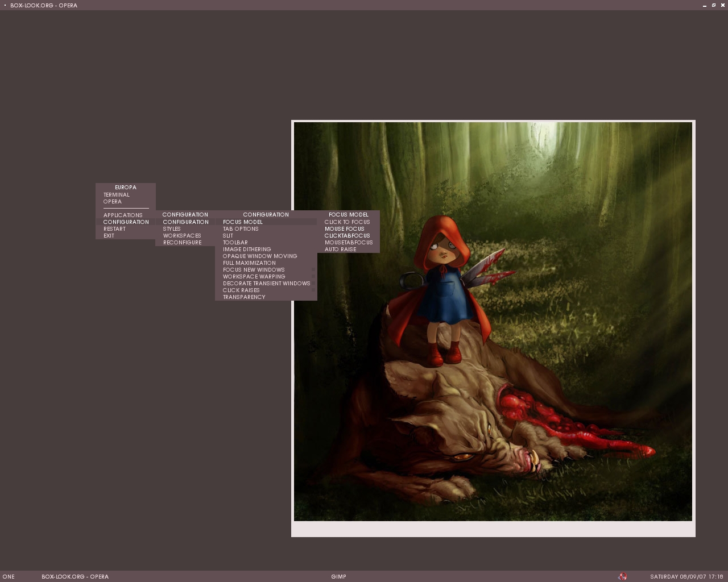Click the dot menu icon in Opera title bar
This screenshot has height=582, width=728.
pyautogui.click(x=5, y=5)
